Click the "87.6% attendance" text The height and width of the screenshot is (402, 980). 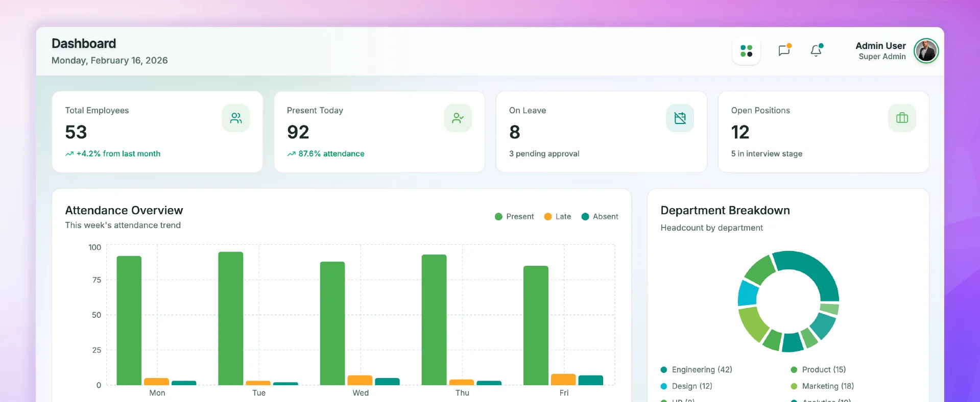click(x=331, y=154)
